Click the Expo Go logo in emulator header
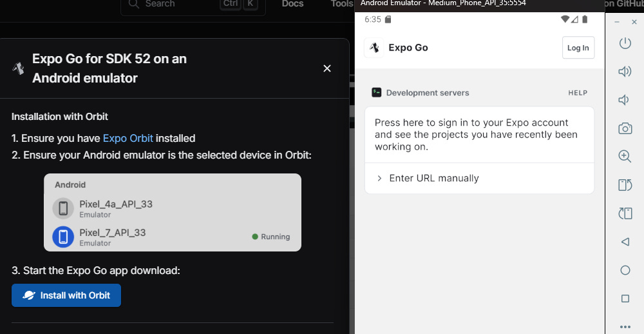 tap(374, 48)
